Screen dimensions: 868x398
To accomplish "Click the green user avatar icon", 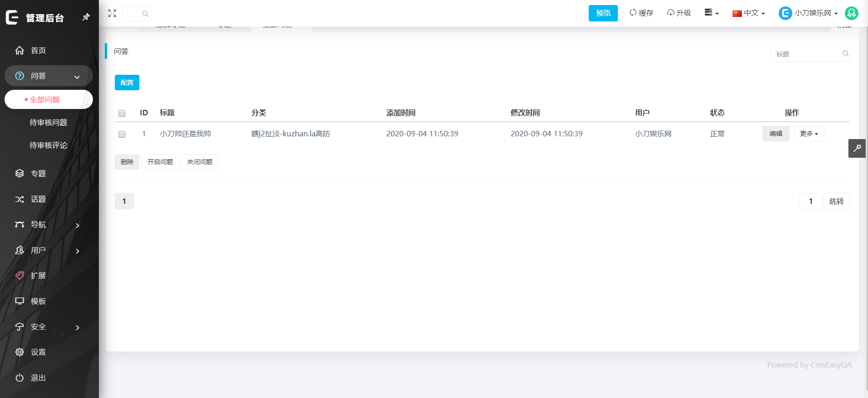I will (x=851, y=13).
